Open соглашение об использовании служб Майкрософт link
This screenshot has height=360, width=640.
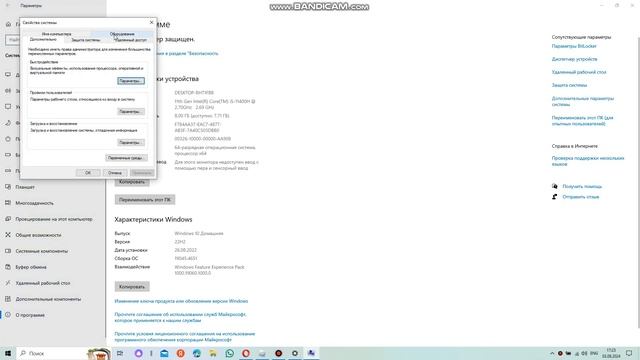tap(180, 318)
